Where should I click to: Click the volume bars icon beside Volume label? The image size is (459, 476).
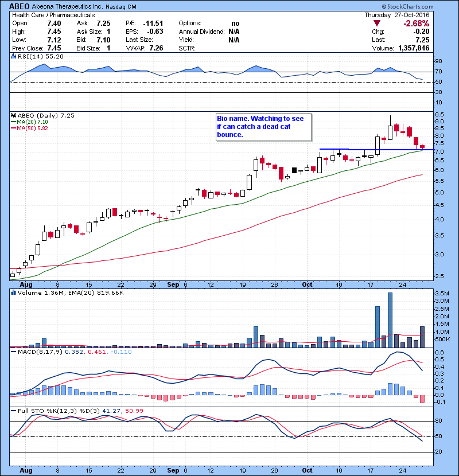(13, 292)
